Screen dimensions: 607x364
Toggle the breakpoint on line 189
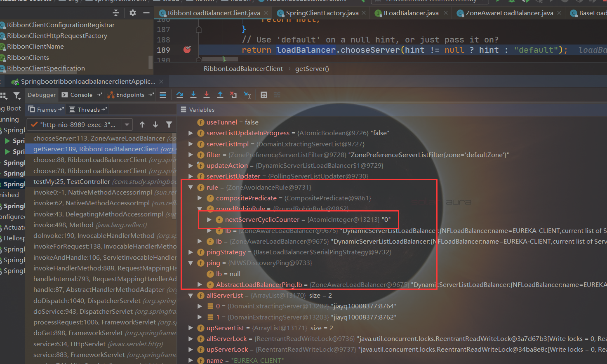(x=187, y=49)
